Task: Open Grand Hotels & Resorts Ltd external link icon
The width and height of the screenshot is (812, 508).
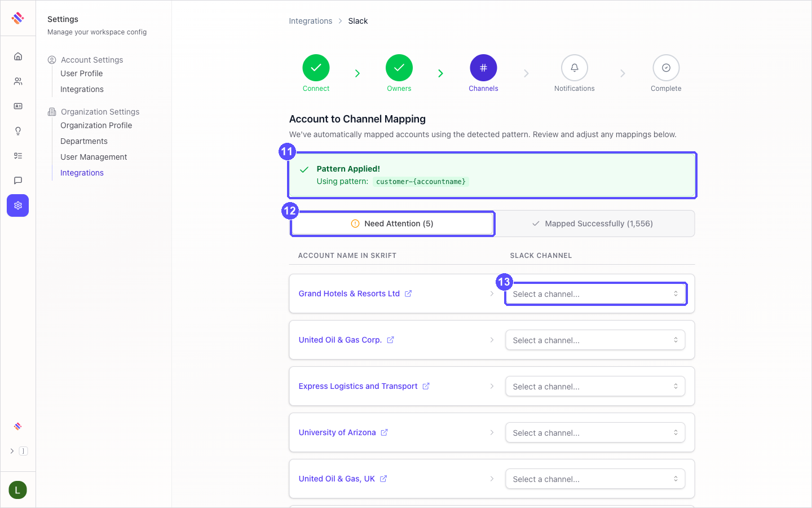Action: click(408, 294)
